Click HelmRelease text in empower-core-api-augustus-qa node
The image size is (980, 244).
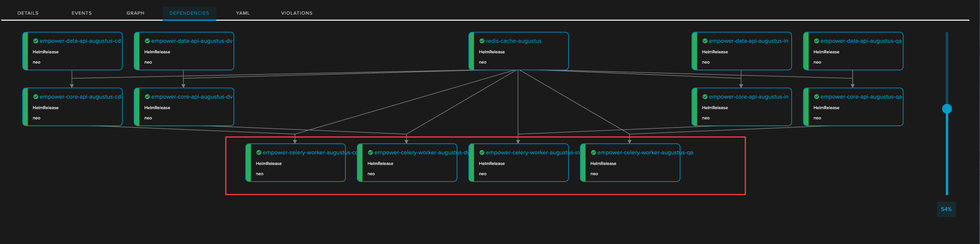(x=826, y=108)
